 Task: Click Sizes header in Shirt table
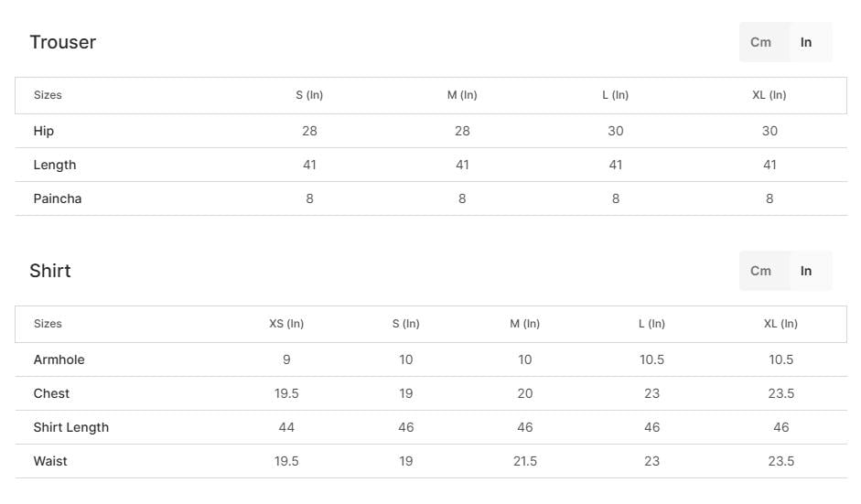48,324
